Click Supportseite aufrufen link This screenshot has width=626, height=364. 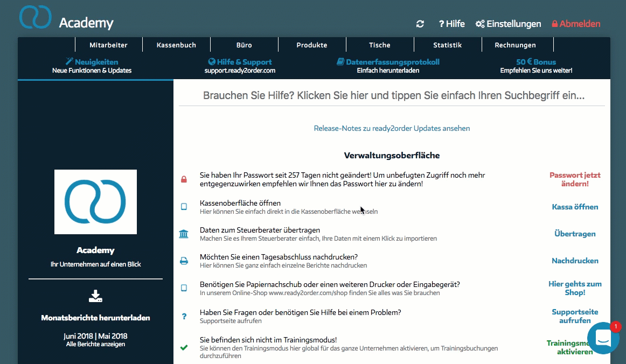[x=575, y=316]
